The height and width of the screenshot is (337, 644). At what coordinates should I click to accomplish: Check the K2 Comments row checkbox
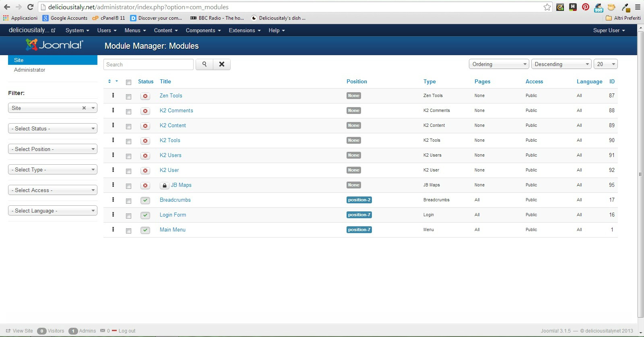coord(129,112)
